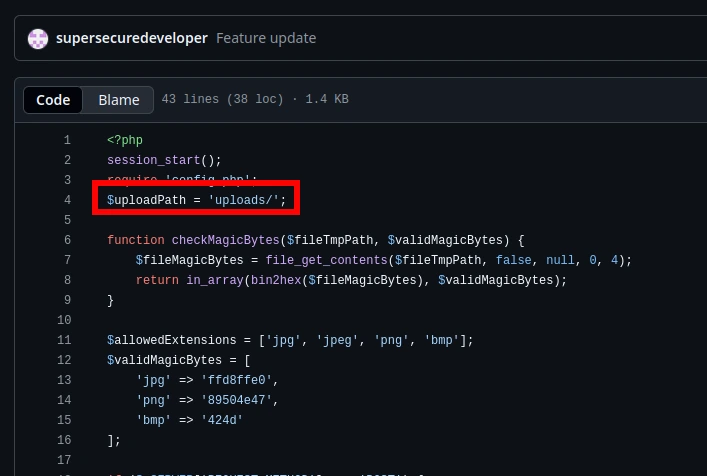
Task: Select line number 4
Action: (66, 200)
